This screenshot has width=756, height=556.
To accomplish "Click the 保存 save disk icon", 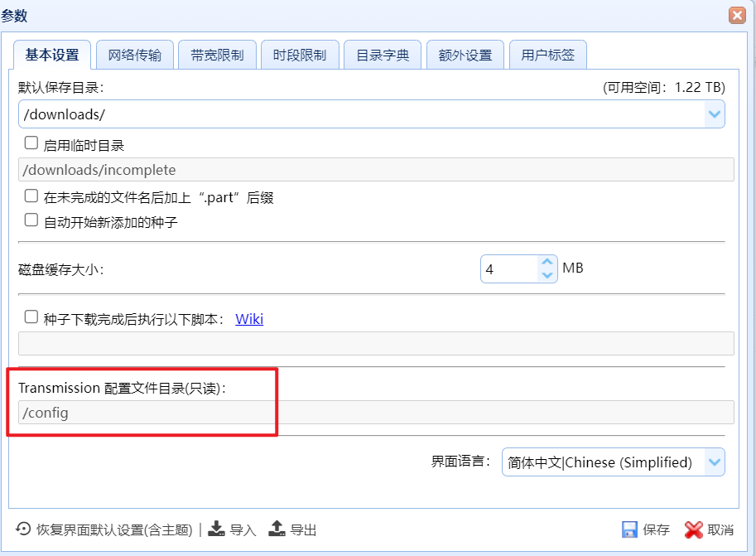I will 630,529.
